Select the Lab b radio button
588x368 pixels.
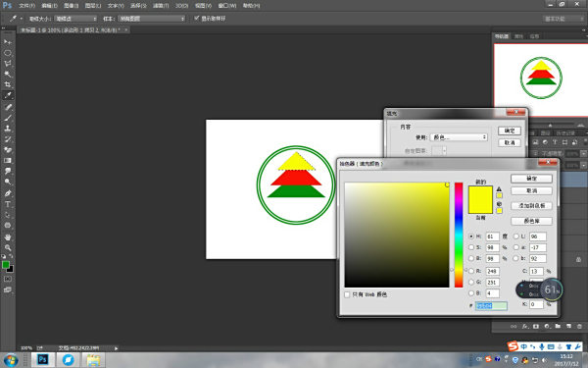click(516, 258)
